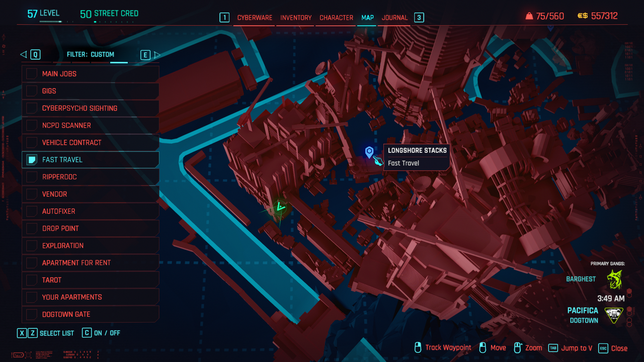Image resolution: width=644 pixels, height=362 pixels.
Task: Click the Barghest gang emblem icon
Action: [x=614, y=280]
